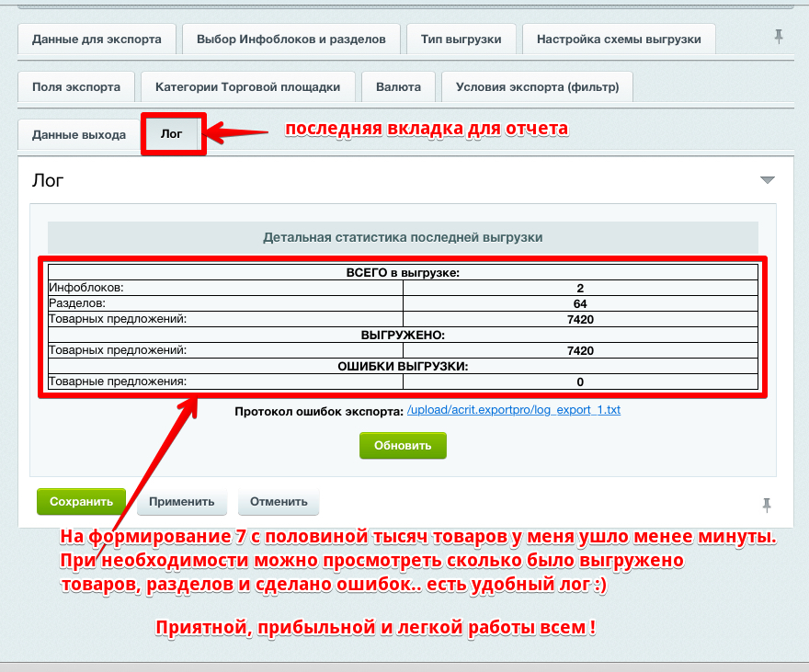This screenshot has width=809, height=672.
Task: Open the Выбор Инфоблоков и разделов tab
Action: [x=290, y=39]
